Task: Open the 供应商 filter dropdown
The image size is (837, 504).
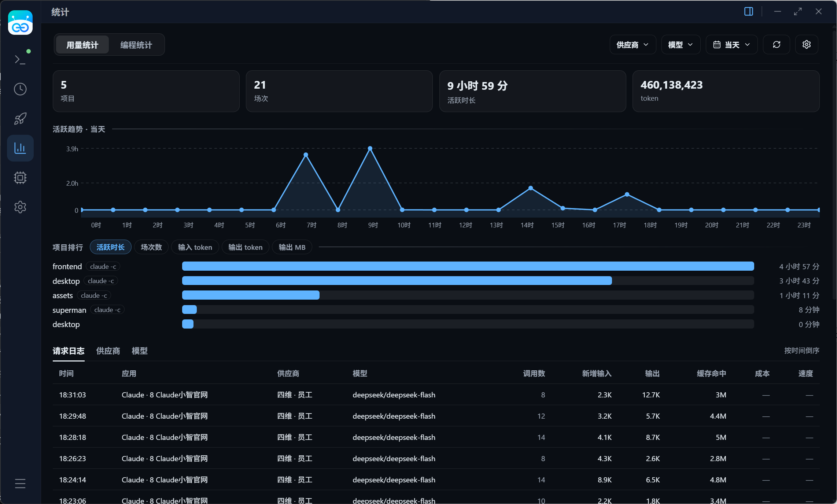Action: pos(633,45)
